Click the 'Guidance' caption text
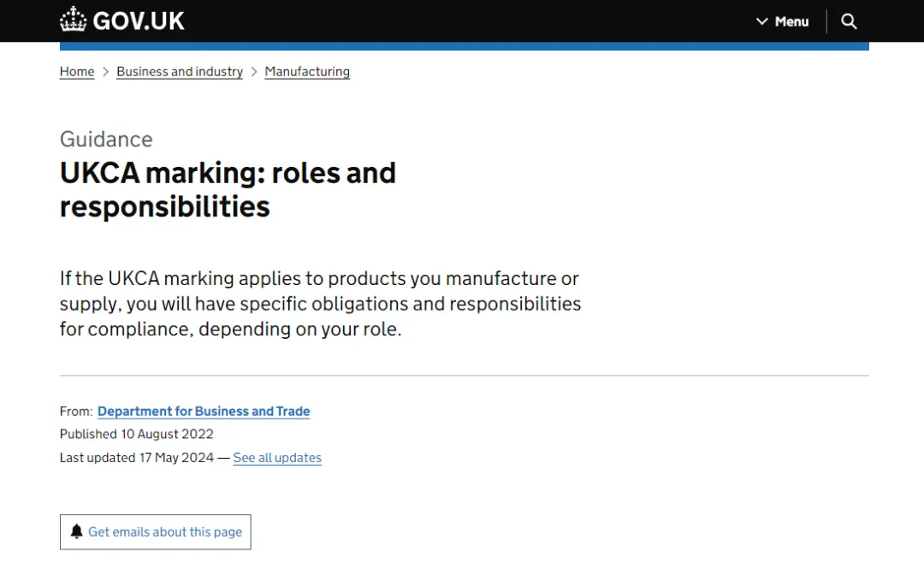Viewport: 924px width, 570px height. point(106,140)
